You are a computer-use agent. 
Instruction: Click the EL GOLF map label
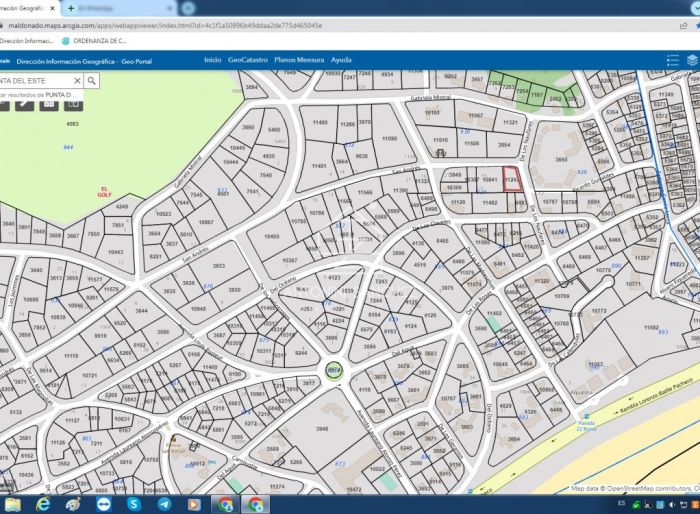(x=104, y=192)
